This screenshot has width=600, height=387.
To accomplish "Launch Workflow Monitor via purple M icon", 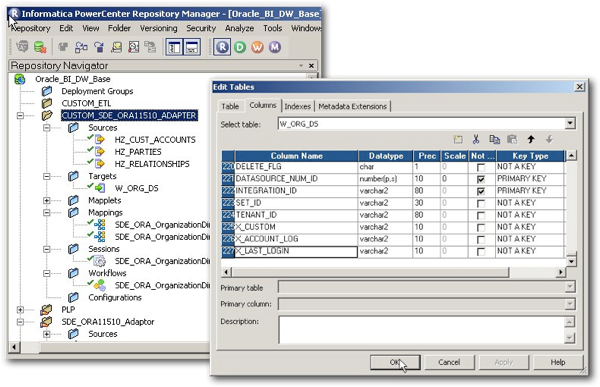I will (x=275, y=47).
